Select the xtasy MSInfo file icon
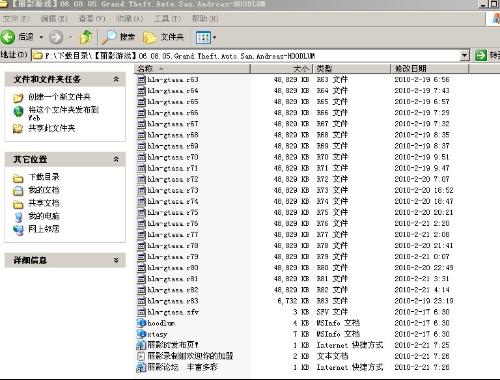500x380 pixels. tap(142, 334)
